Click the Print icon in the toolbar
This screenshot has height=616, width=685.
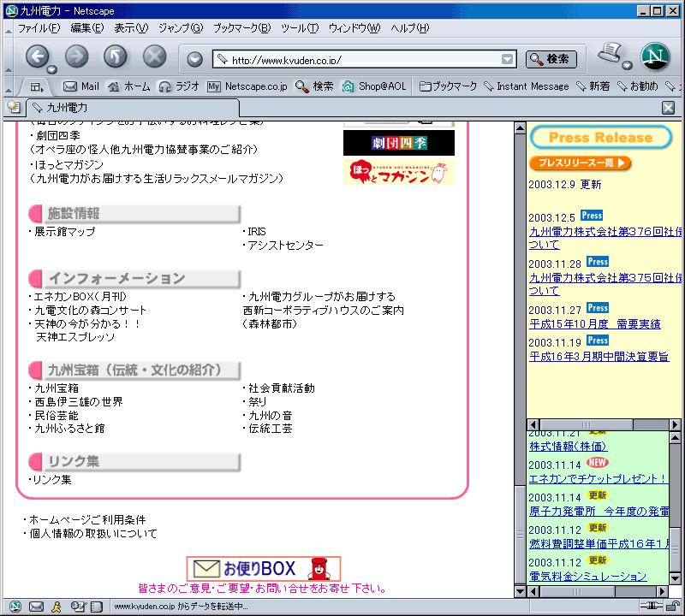coord(611,53)
